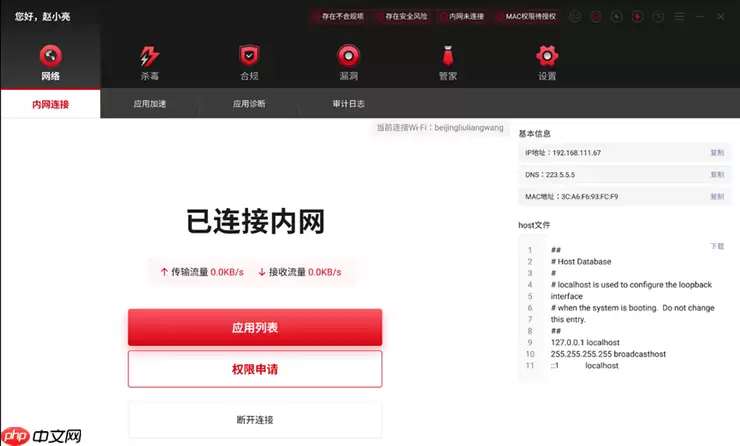740x446 pixels.
Task: Copy the DNS 223.5.5.5 value
Action: [x=717, y=175]
